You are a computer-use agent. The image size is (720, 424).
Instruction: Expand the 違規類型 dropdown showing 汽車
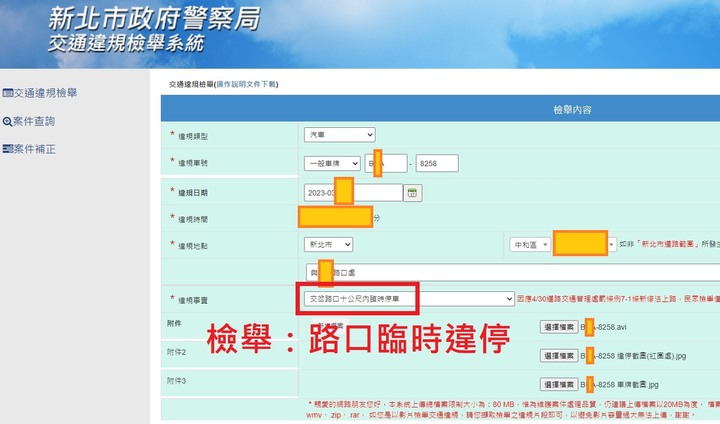(x=339, y=135)
